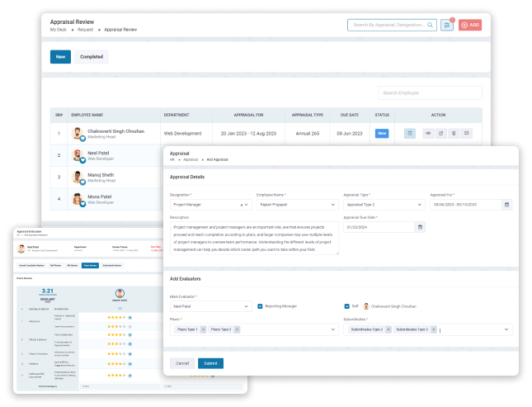Open the Employee Name dropdown
Screen dimensions: 532x407
(298, 205)
